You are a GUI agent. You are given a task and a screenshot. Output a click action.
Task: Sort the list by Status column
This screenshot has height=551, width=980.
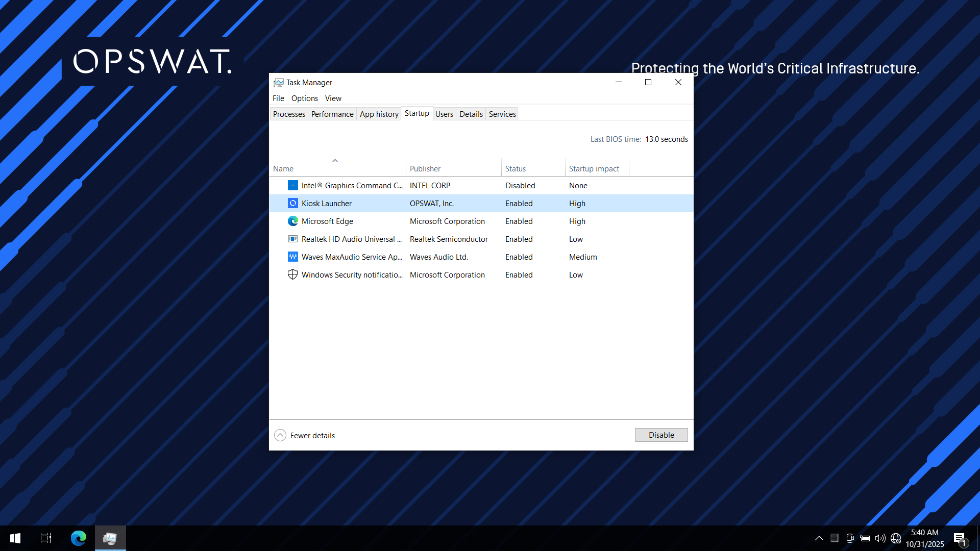coord(533,168)
